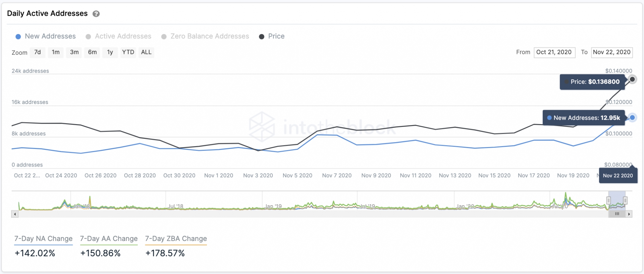Click the +178.57% value

(x=165, y=253)
